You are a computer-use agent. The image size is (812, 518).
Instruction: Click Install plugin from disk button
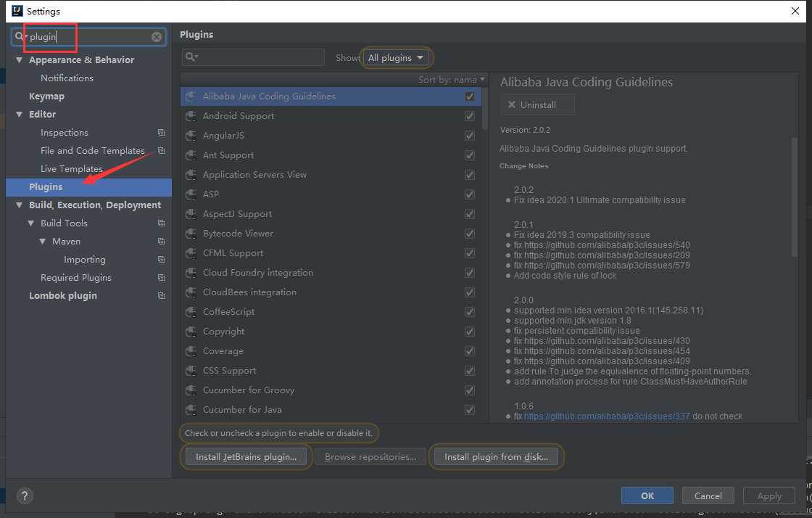[496, 457]
